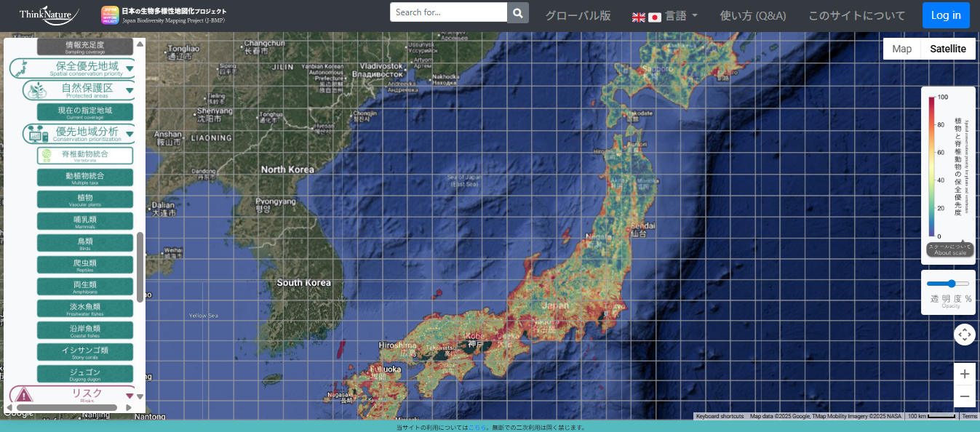
Task: Switch map view to Satellite
Action: [x=948, y=49]
